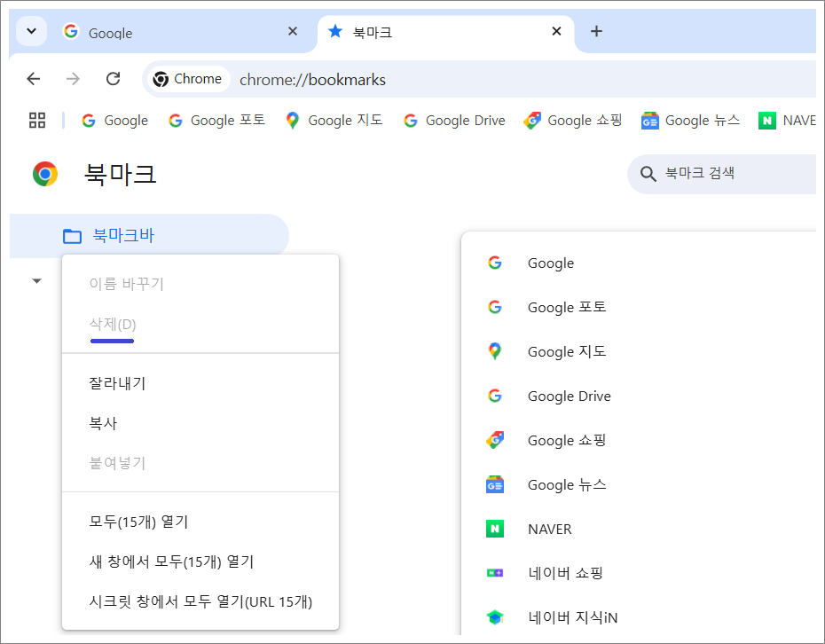Viewport: 825px width, 644px height.
Task: Click Google 지도 maps pin icon in list
Action: (495, 351)
